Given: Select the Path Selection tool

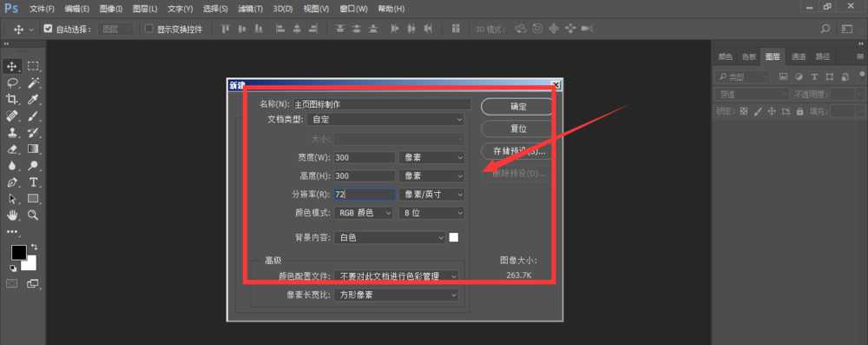Looking at the screenshot, I should (x=12, y=198).
